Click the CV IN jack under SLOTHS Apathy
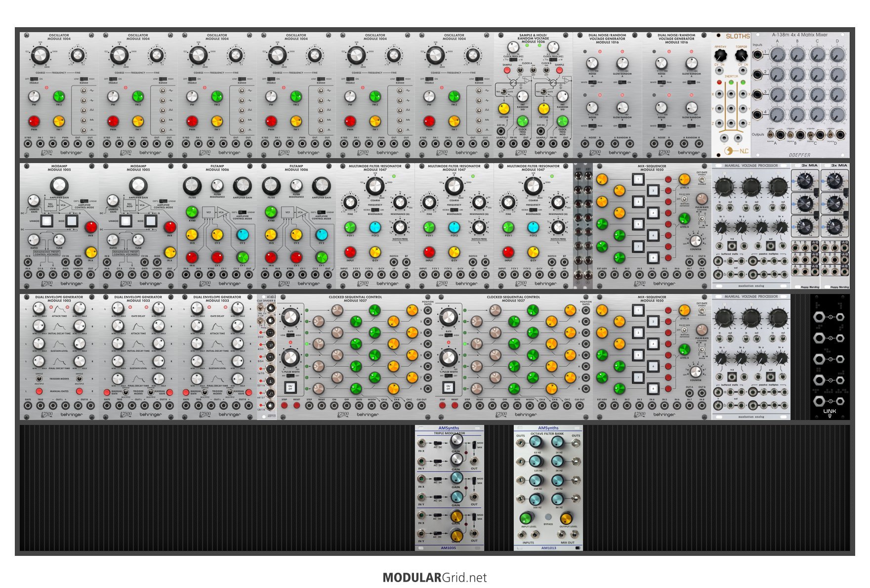This screenshot has height=588, width=870. (x=719, y=71)
